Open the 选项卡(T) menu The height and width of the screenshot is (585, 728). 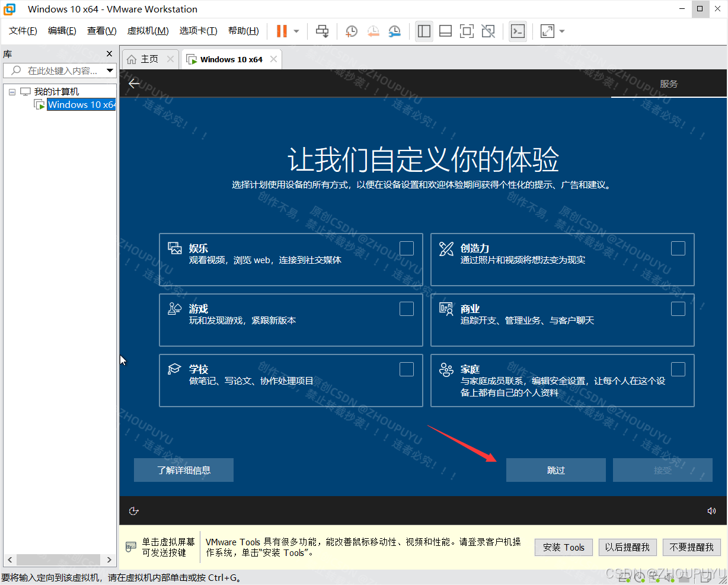click(x=199, y=31)
